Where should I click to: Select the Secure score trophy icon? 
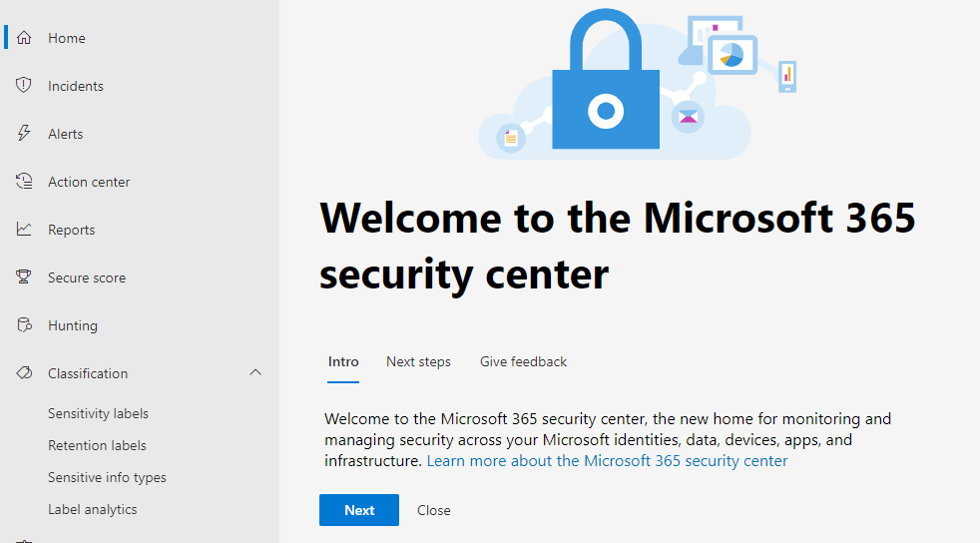click(24, 276)
